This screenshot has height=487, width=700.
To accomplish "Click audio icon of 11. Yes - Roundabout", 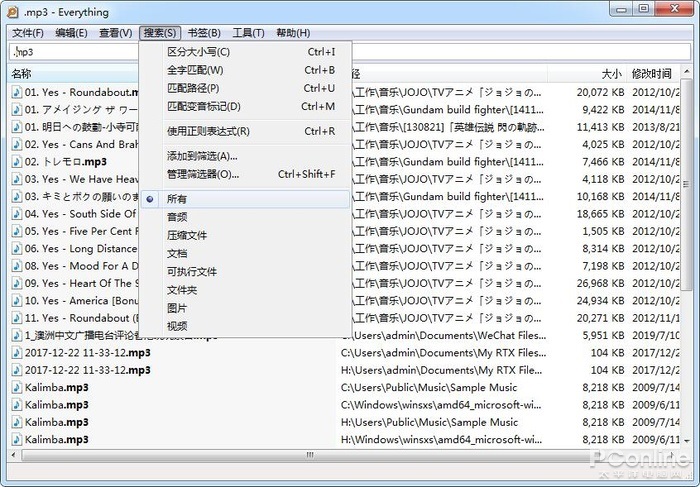I will click(17, 318).
